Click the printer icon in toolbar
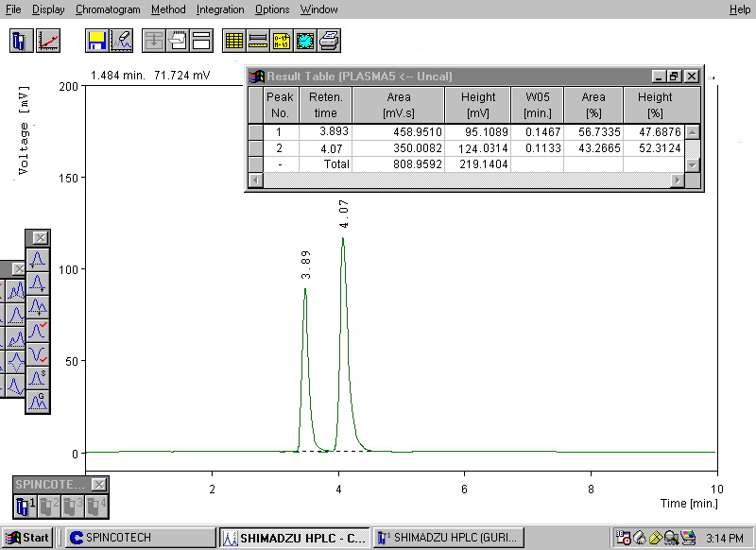756x550 pixels. (328, 41)
